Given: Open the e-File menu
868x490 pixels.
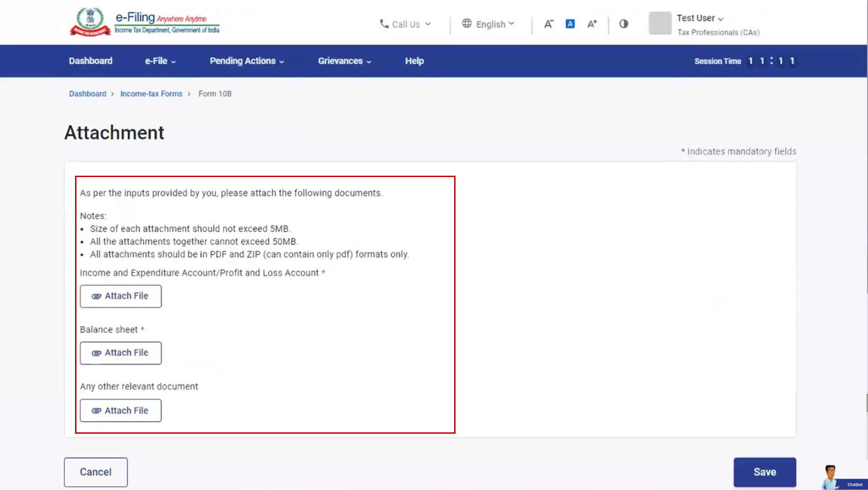Looking at the screenshot, I should click(x=160, y=61).
